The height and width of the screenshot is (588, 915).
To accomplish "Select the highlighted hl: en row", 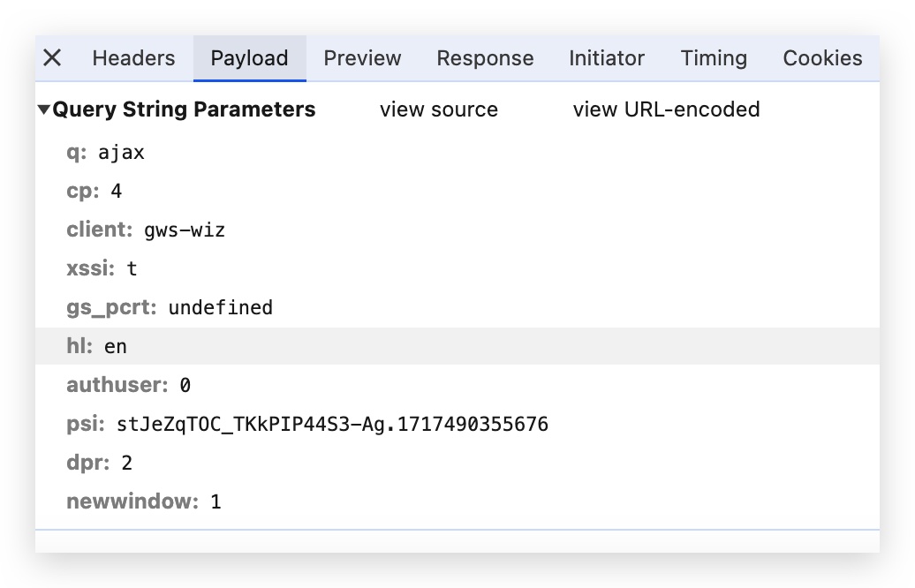I will click(x=97, y=347).
